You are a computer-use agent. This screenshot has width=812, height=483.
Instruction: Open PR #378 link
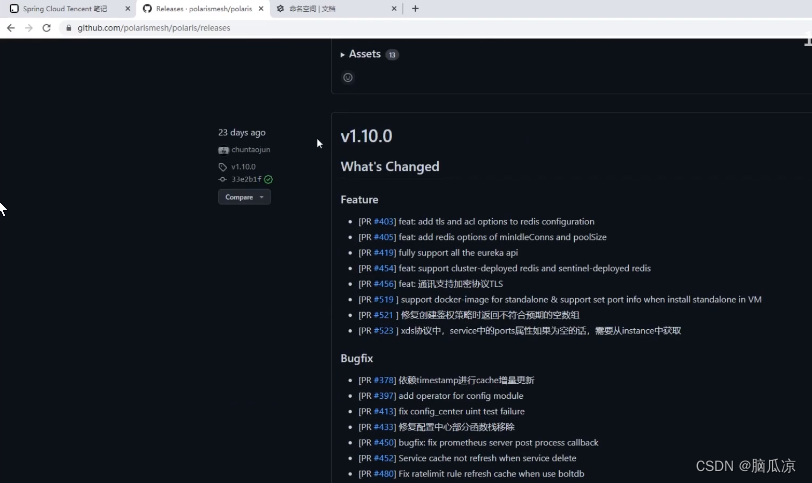384,380
